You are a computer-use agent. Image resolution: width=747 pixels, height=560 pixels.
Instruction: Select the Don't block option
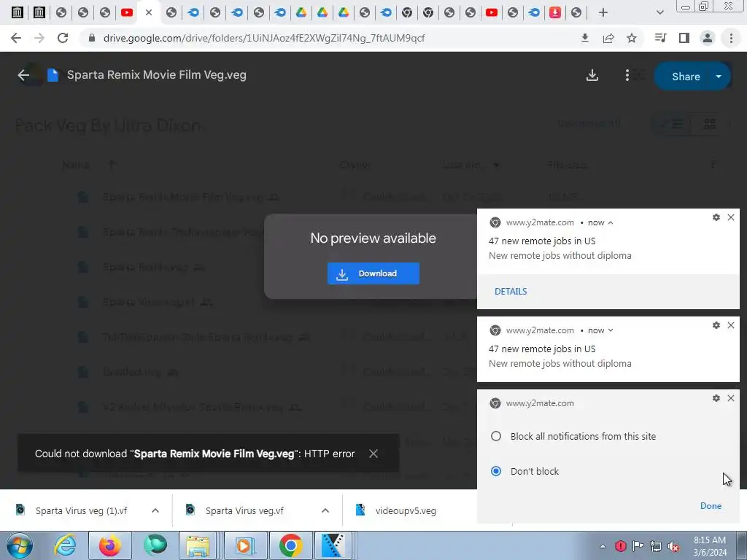coord(496,472)
